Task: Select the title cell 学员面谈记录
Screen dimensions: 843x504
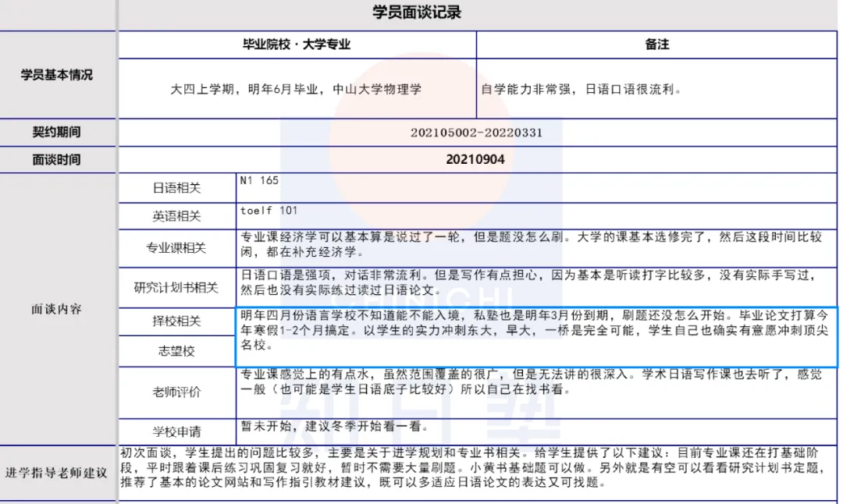Action: [478, 13]
